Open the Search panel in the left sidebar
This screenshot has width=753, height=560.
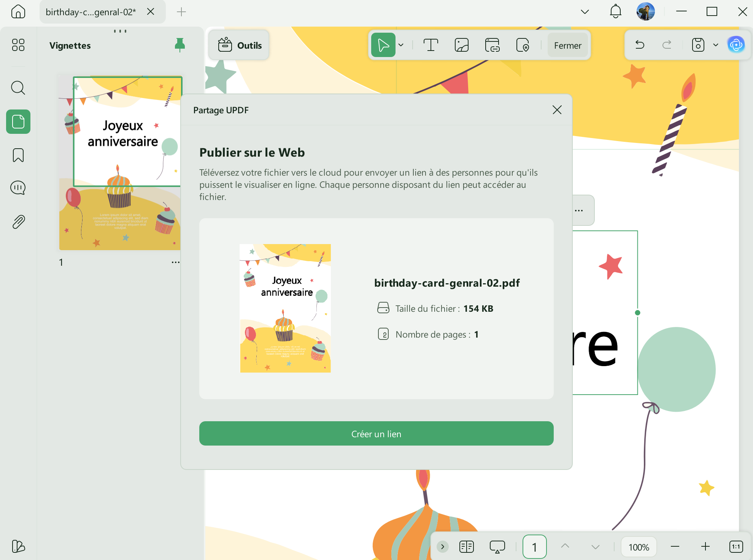[18, 88]
